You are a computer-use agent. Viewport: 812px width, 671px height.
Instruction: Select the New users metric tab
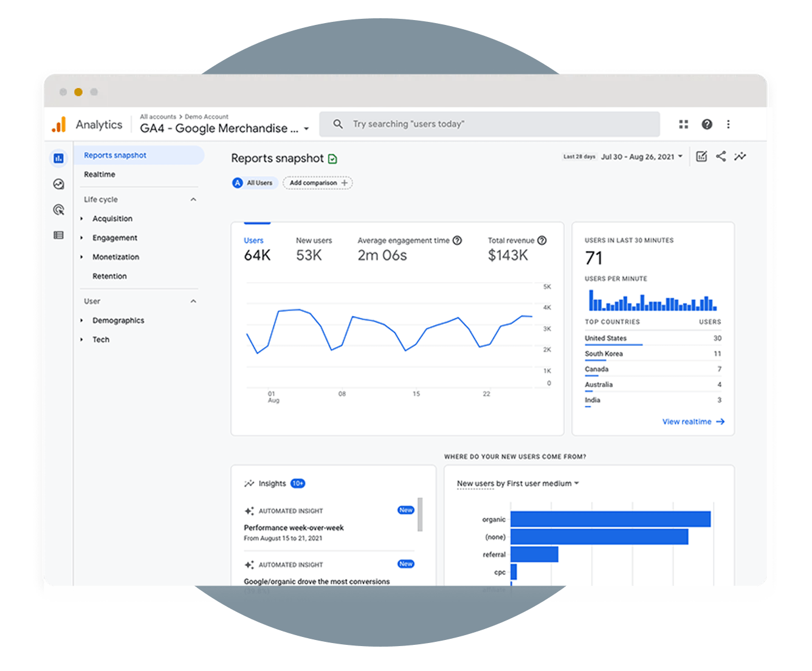tap(314, 250)
